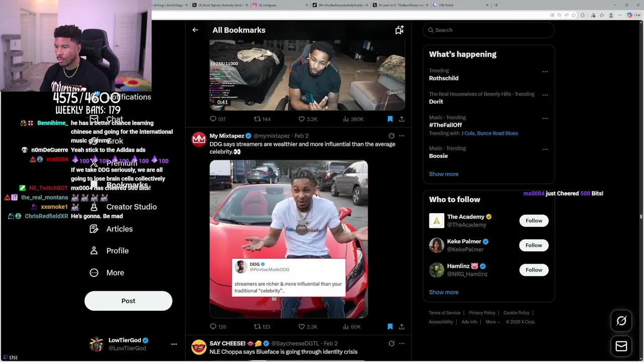Switch to the (18) Twitch browser tab
Screen dimensions: 644x362
pyautogui.click(x=461, y=5)
